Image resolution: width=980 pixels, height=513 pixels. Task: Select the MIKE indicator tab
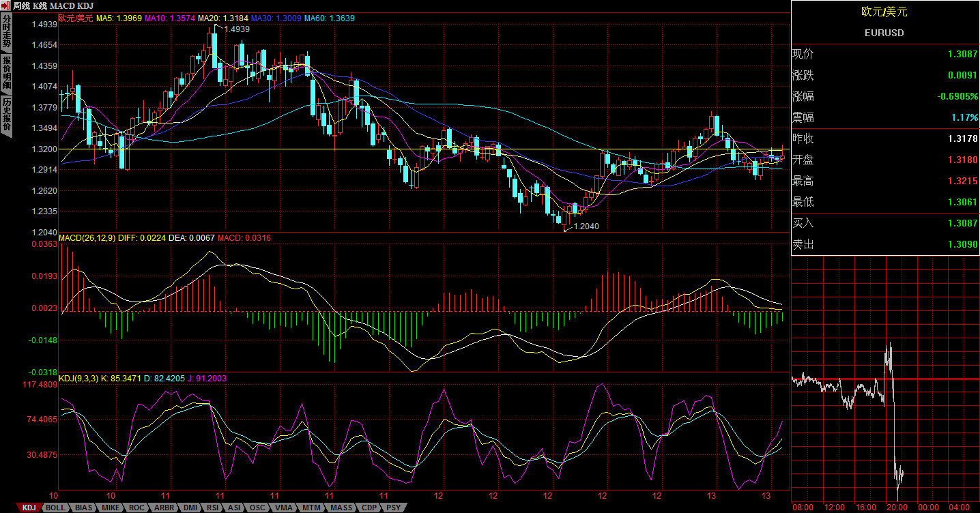click(111, 508)
